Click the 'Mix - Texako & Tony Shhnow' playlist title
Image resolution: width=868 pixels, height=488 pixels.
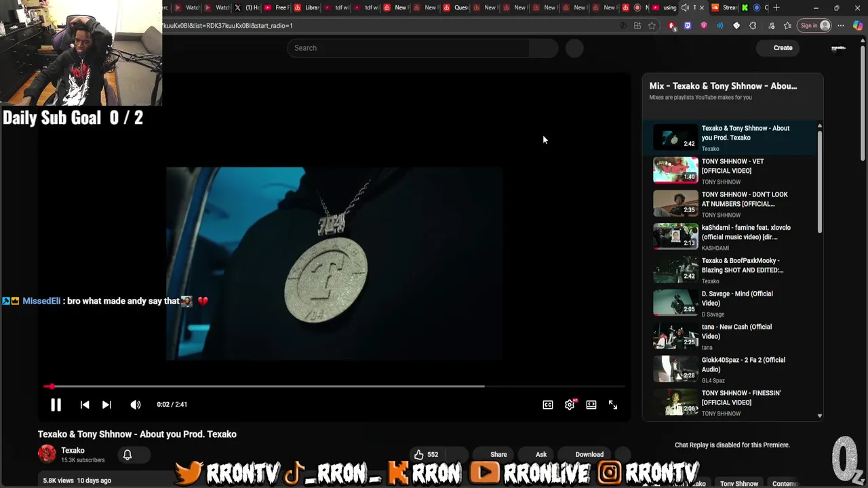point(723,86)
